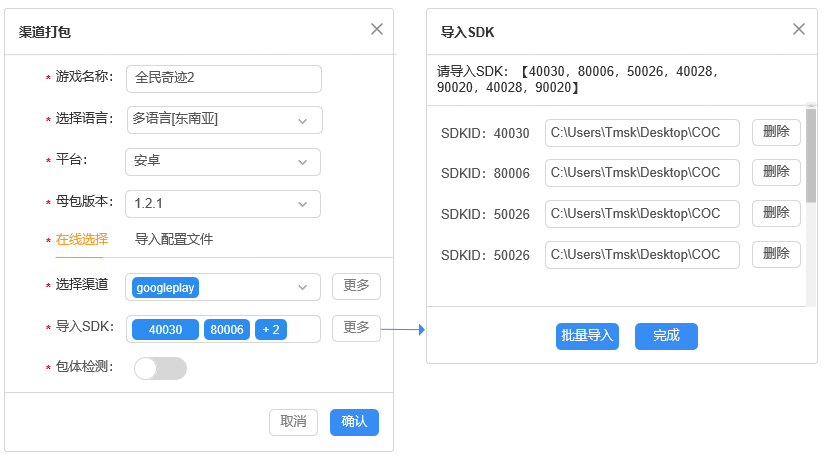This screenshot has height=456, width=824.
Task: Open the 选择渠道 dropdown arrow
Action: 302,287
